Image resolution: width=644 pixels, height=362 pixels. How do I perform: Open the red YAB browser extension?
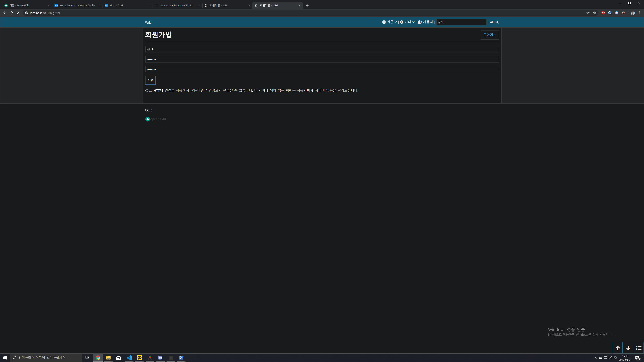click(x=603, y=13)
